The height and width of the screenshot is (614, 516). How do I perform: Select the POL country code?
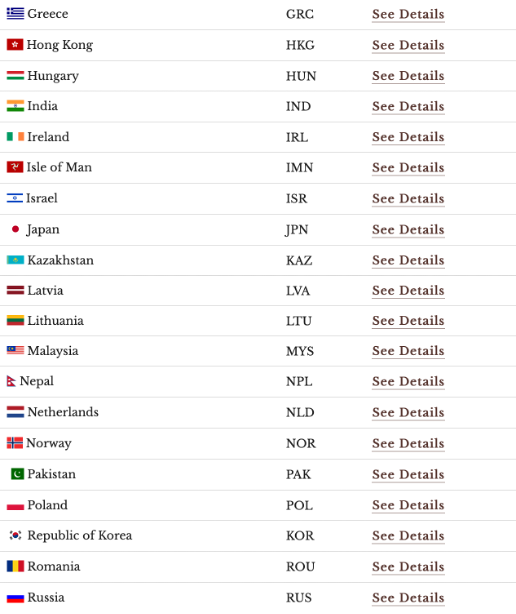click(299, 505)
